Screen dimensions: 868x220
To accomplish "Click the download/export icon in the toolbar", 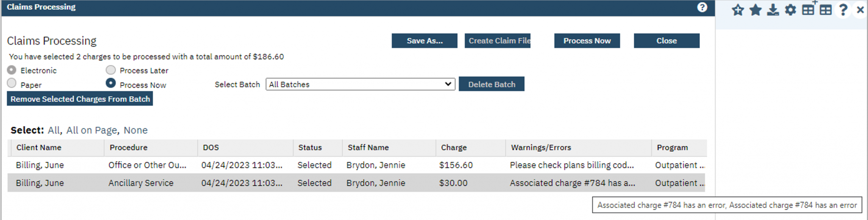I will click(x=773, y=10).
